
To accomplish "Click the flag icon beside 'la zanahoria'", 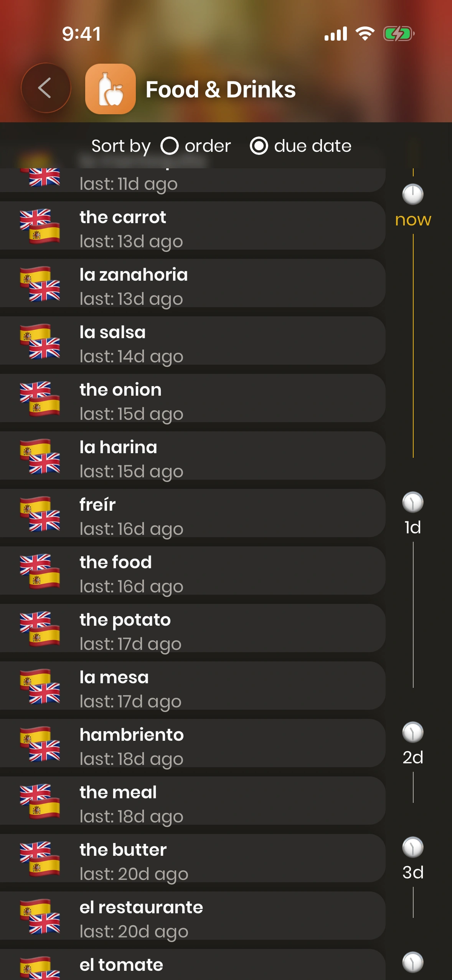I will pos(40,284).
